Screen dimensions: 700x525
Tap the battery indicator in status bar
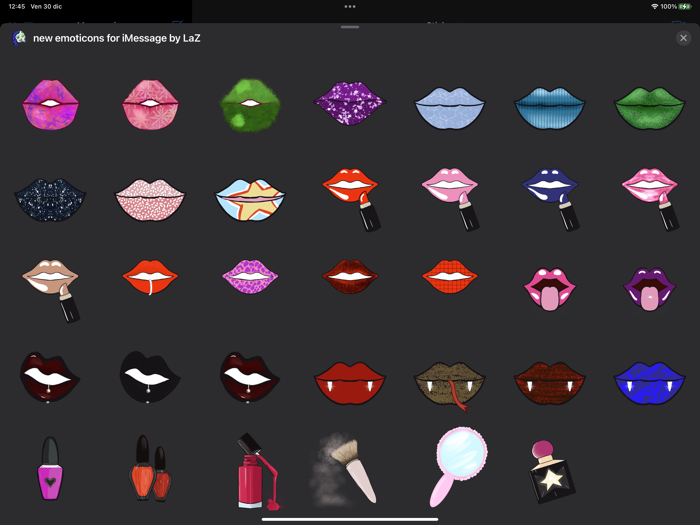[x=685, y=7]
